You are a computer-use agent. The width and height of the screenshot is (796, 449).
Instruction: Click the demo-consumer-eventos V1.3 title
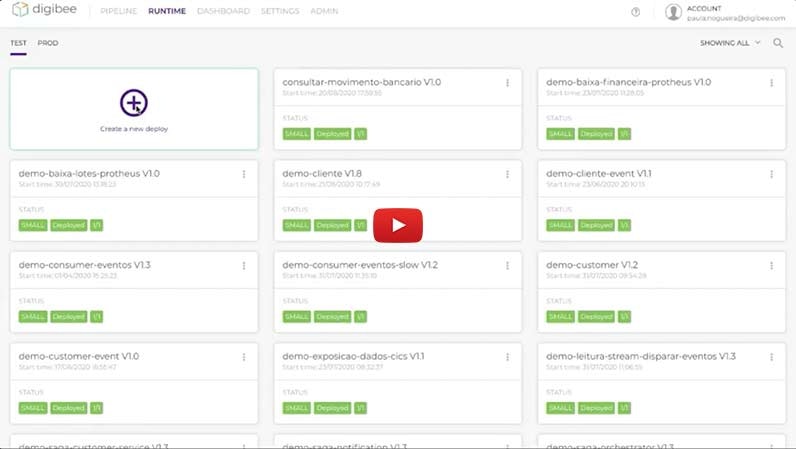click(x=84, y=265)
